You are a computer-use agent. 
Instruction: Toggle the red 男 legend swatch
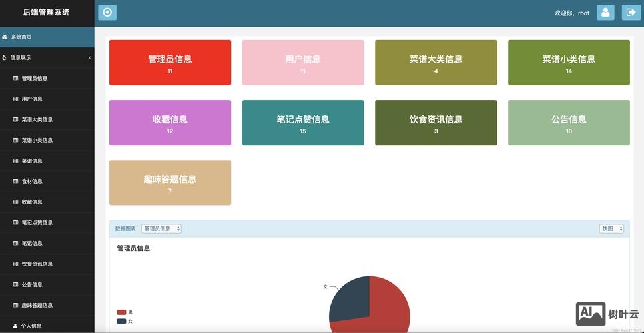click(122, 312)
